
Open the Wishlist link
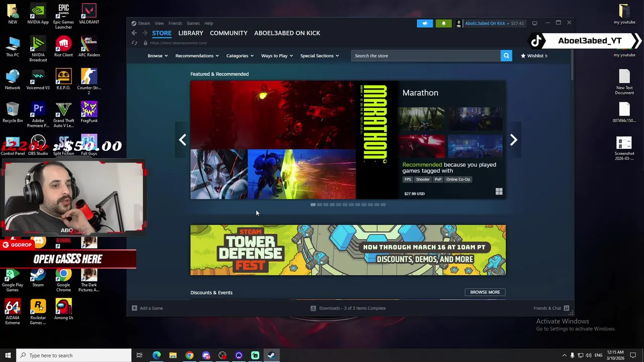tap(534, 56)
